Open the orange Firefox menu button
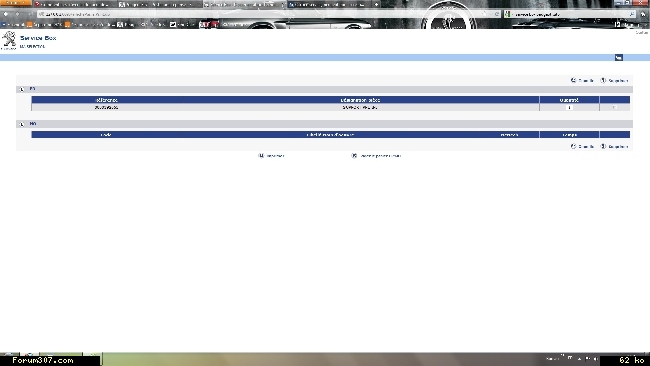Screen dimensions: 650x366 15,3
